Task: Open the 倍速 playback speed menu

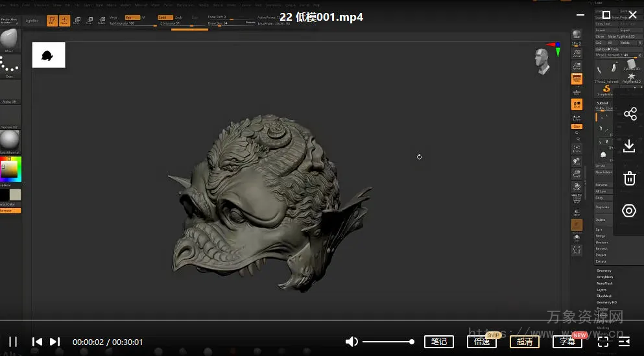Action: point(481,342)
